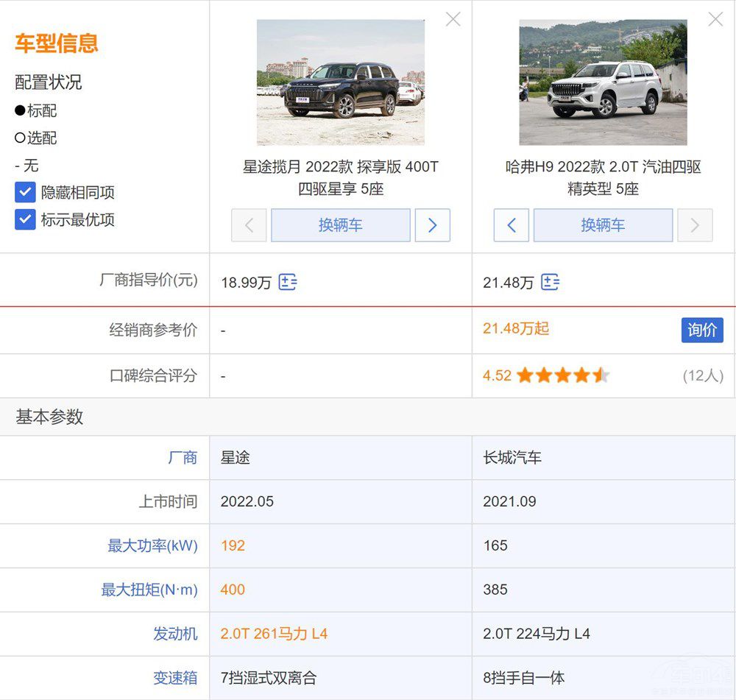
Task: Click the blue 询价 button
Action: pyautogui.click(x=701, y=330)
